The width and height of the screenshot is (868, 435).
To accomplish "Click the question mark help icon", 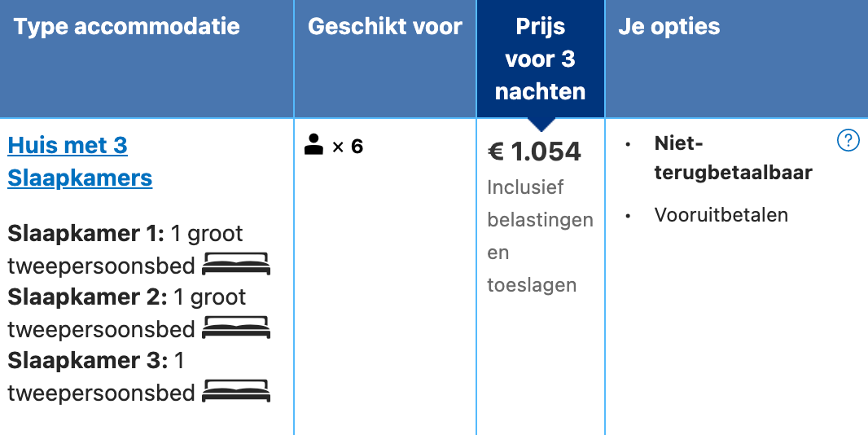I will pyautogui.click(x=848, y=141).
